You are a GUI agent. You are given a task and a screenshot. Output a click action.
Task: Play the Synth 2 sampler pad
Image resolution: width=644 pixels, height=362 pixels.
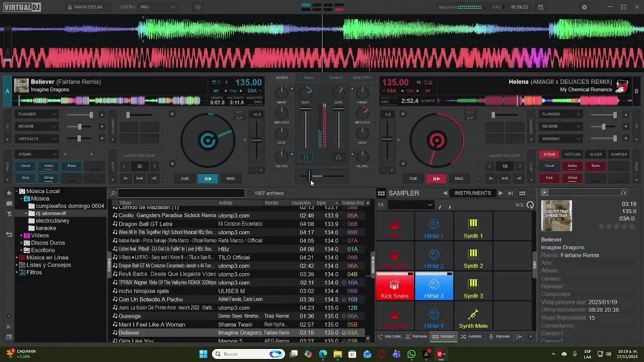473,256
